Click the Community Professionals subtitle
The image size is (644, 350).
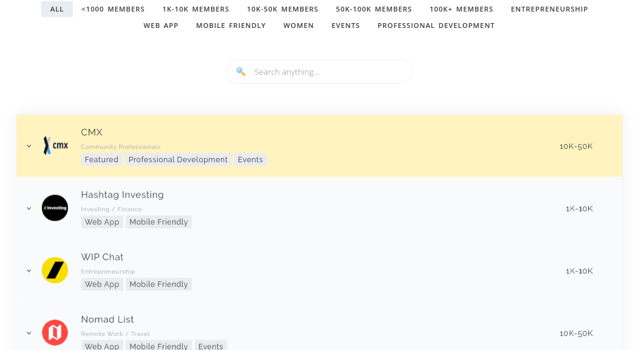point(121,147)
